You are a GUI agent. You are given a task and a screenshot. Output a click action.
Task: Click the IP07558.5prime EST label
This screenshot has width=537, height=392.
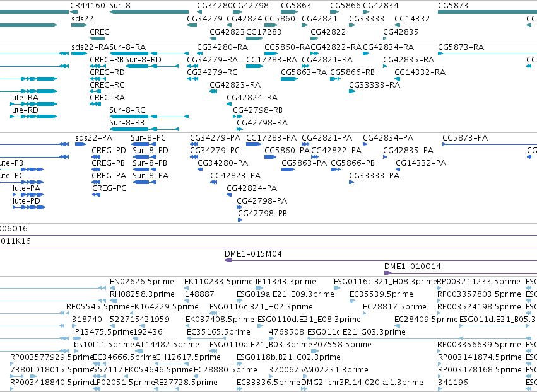[341, 345]
